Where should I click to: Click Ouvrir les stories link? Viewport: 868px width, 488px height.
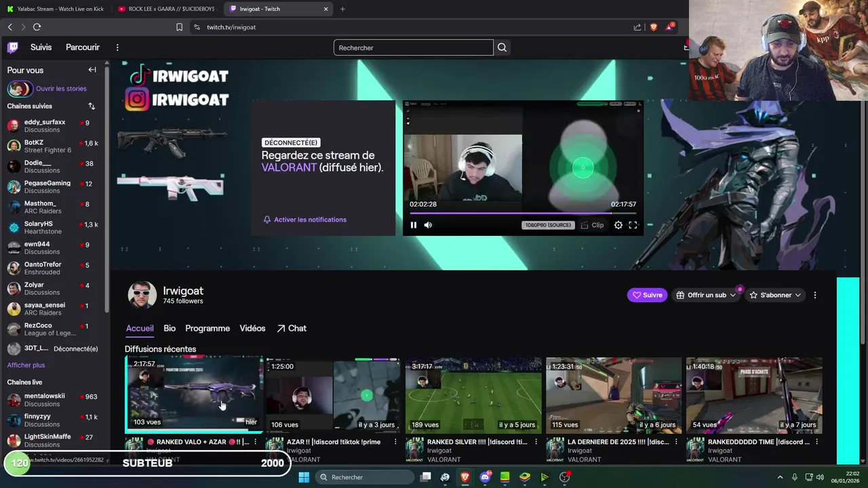(61, 89)
